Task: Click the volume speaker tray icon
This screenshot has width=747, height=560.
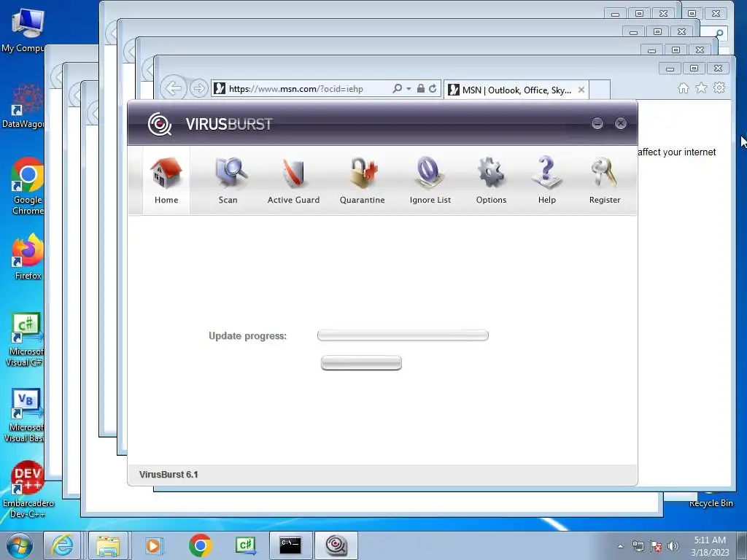Action: point(673,546)
